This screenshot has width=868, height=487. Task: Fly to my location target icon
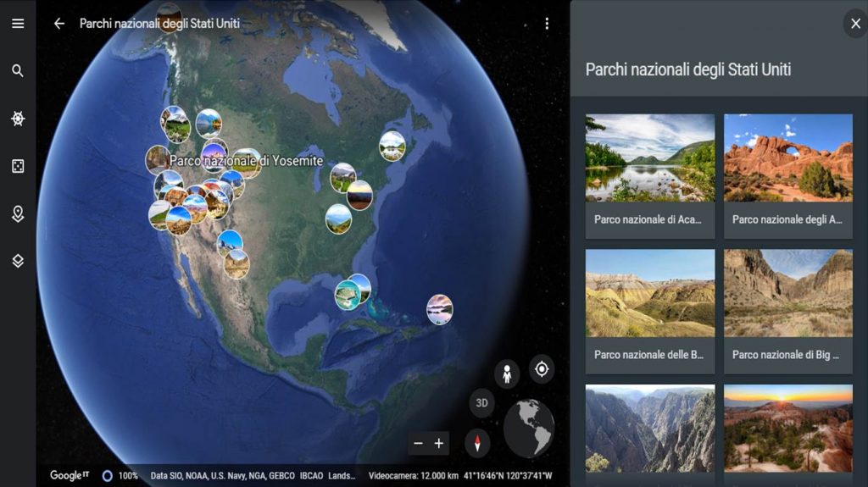(x=542, y=369)
